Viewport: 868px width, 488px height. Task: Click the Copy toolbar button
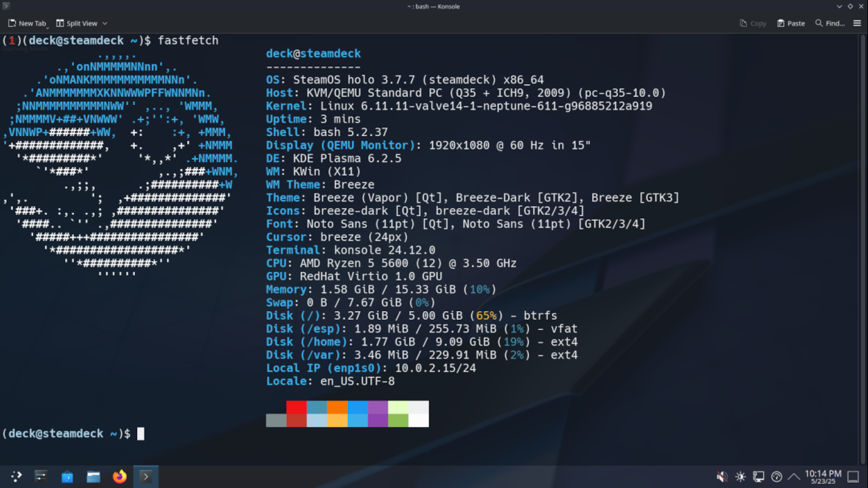click(x=753, y=23)
